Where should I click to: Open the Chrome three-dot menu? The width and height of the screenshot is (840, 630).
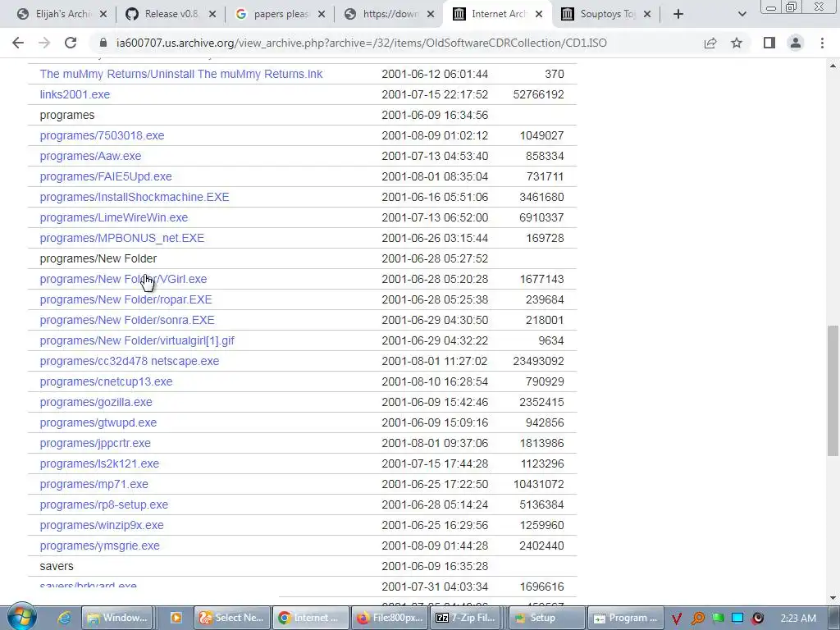822,43
